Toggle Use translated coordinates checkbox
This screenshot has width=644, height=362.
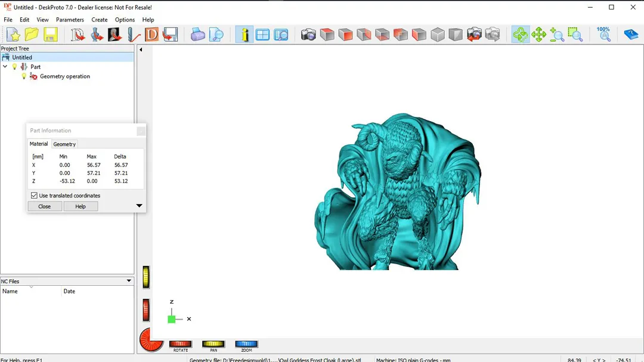click(34, 196)
